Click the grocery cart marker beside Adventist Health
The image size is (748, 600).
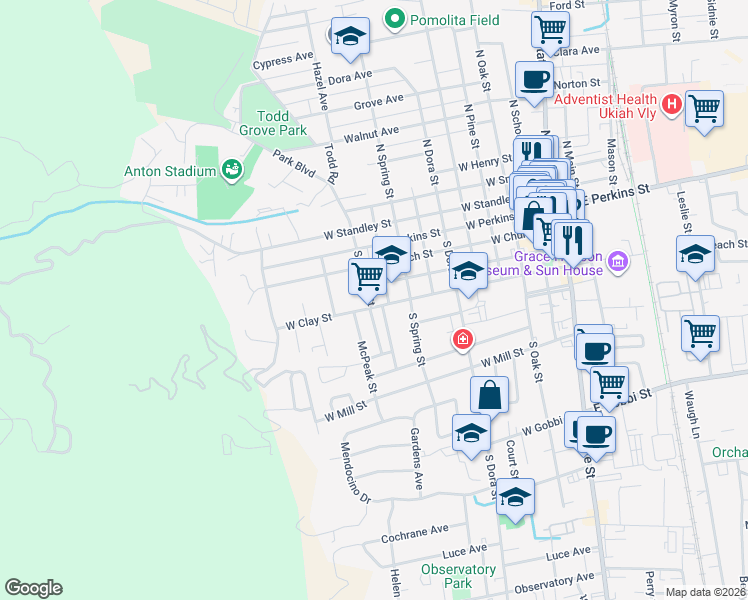click(705, 110)
